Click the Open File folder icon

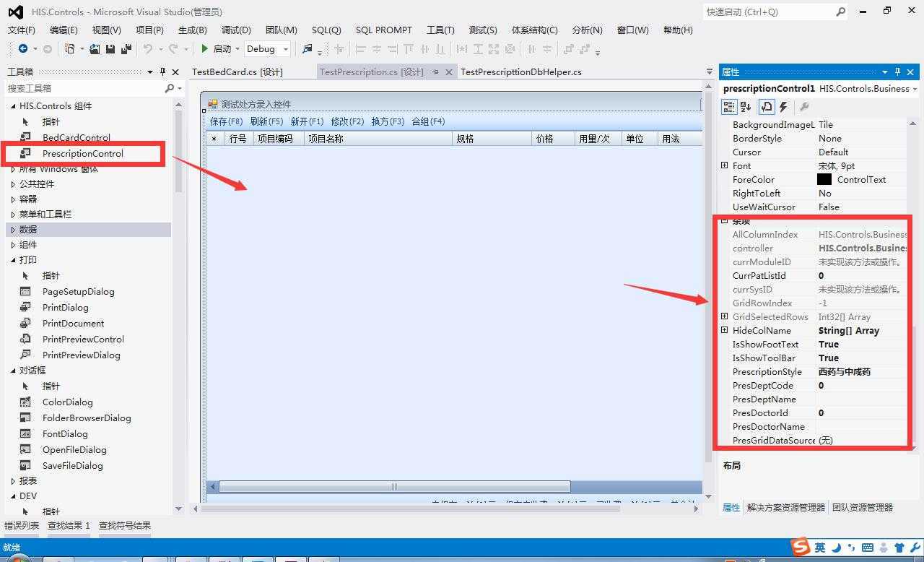(x=96, y=48)
